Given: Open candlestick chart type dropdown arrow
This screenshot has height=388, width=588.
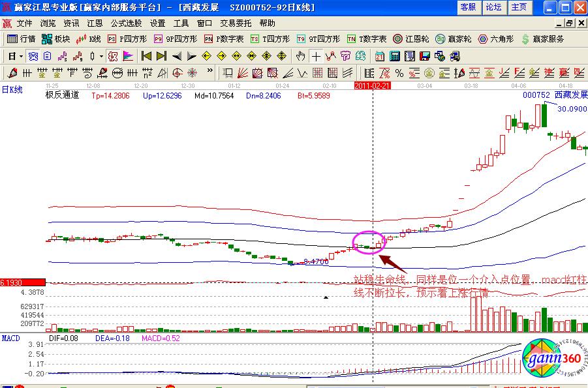Looking at the screenshot, I should tap(101, 56).
